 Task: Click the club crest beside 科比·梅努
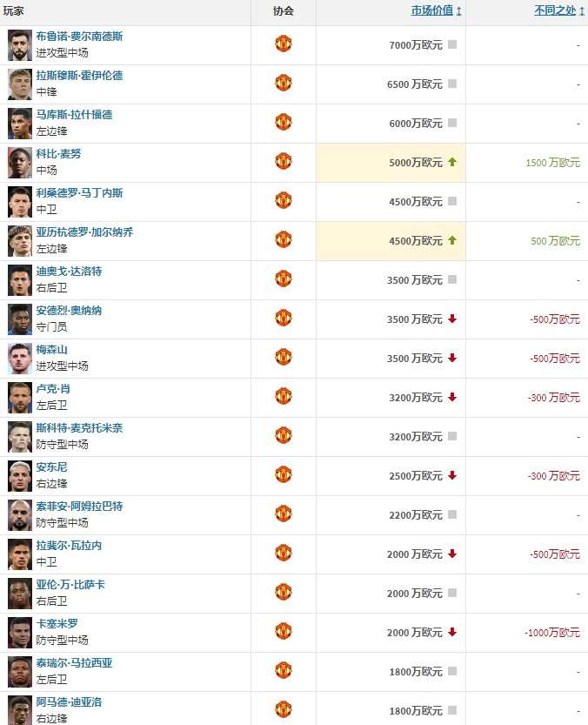(284, 161)
